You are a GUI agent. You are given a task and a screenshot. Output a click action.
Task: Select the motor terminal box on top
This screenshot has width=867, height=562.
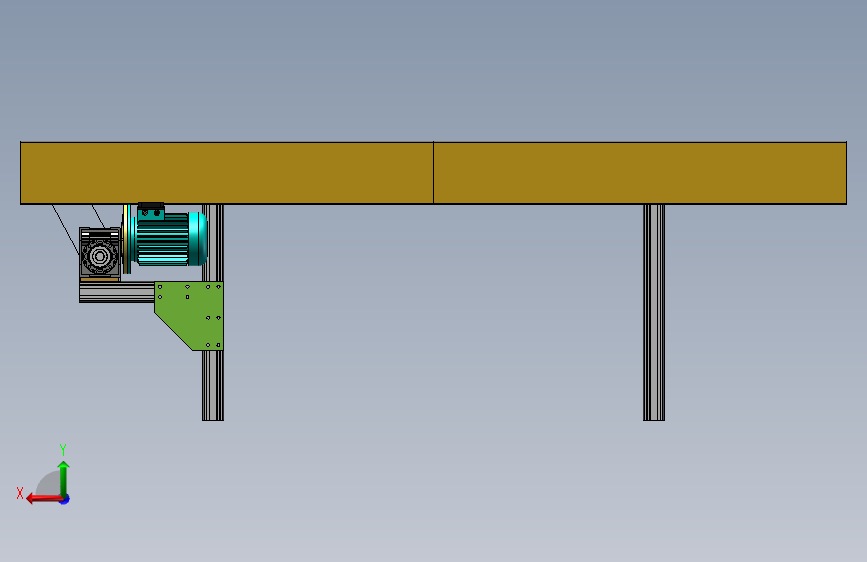tap(151, 212)
